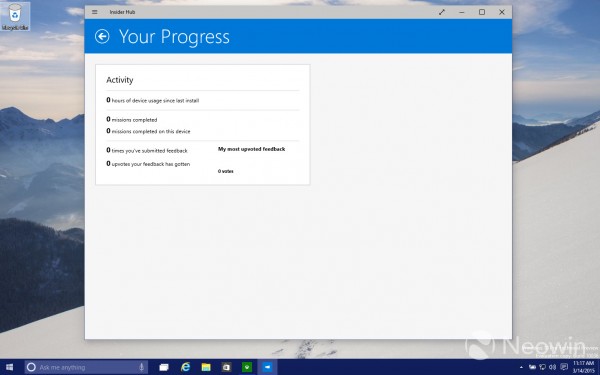
Task: Toggle full-screen with the diagonal arrow icon
Action: pos(442,12)
